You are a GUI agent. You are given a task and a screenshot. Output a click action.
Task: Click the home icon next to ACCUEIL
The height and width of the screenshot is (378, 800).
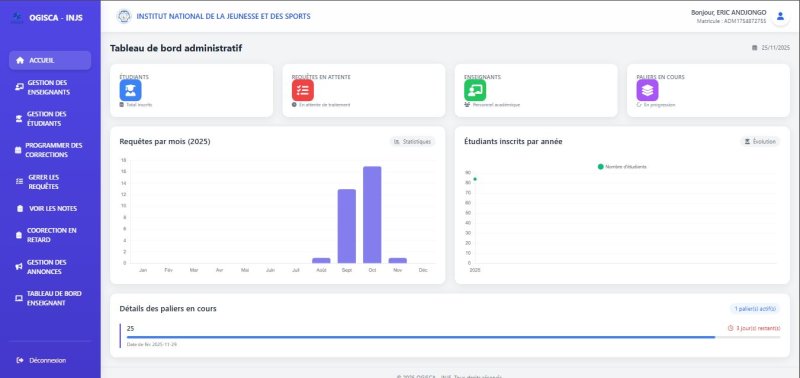tap(20, 60)
